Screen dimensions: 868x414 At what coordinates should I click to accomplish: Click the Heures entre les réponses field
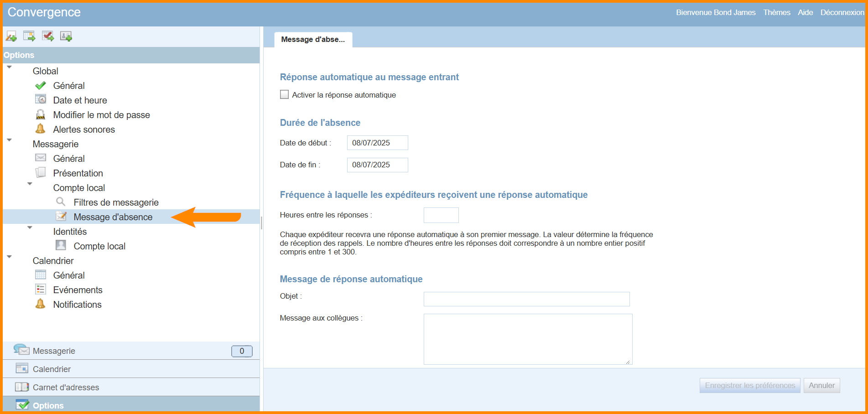coord(441,215)
